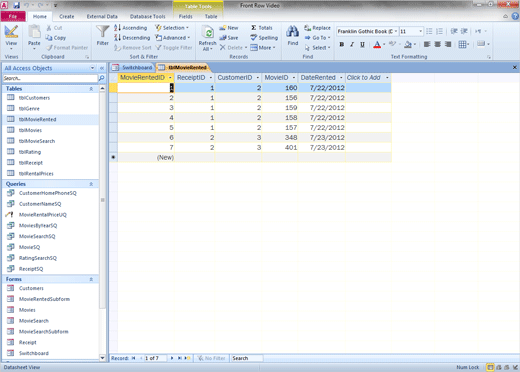Click the navigation pane search box
The height and width of the screenshot is (372, 520).
50,78
